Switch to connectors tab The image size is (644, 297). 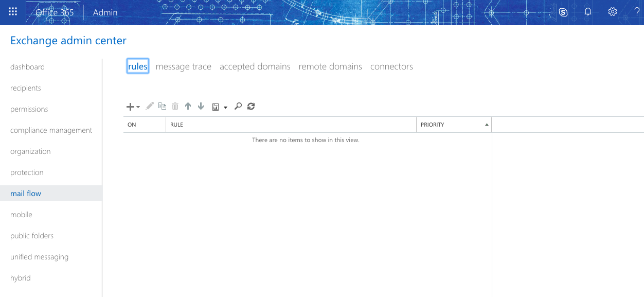tap(391, 66)
